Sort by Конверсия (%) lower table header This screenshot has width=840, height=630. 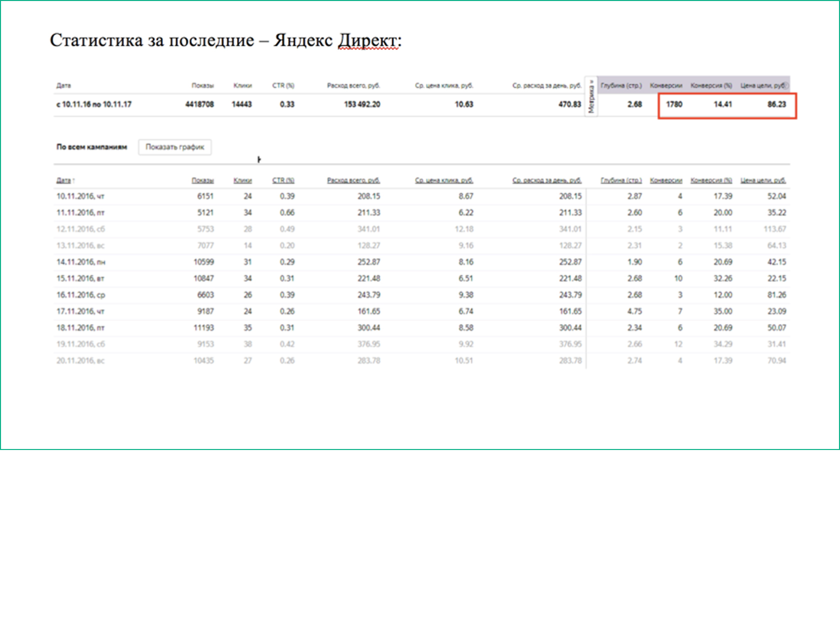pyautogui.click(x=711, y=180)
